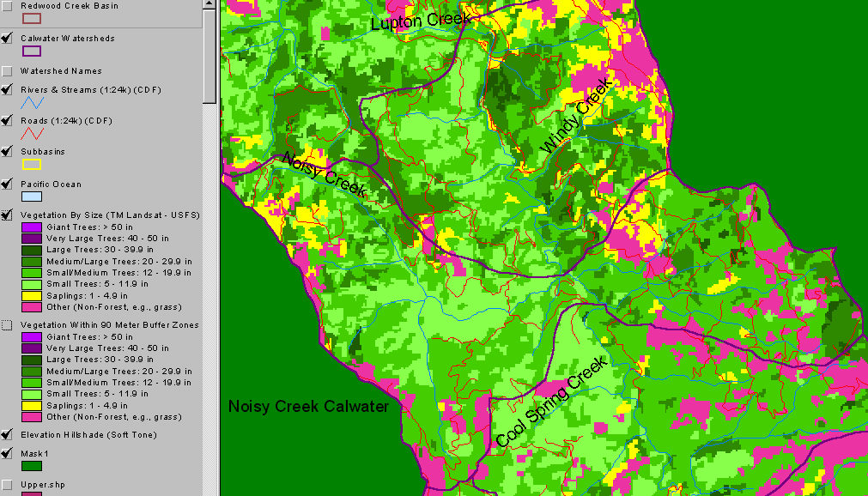Select the 'Mask1' layer name

(34, 454)
